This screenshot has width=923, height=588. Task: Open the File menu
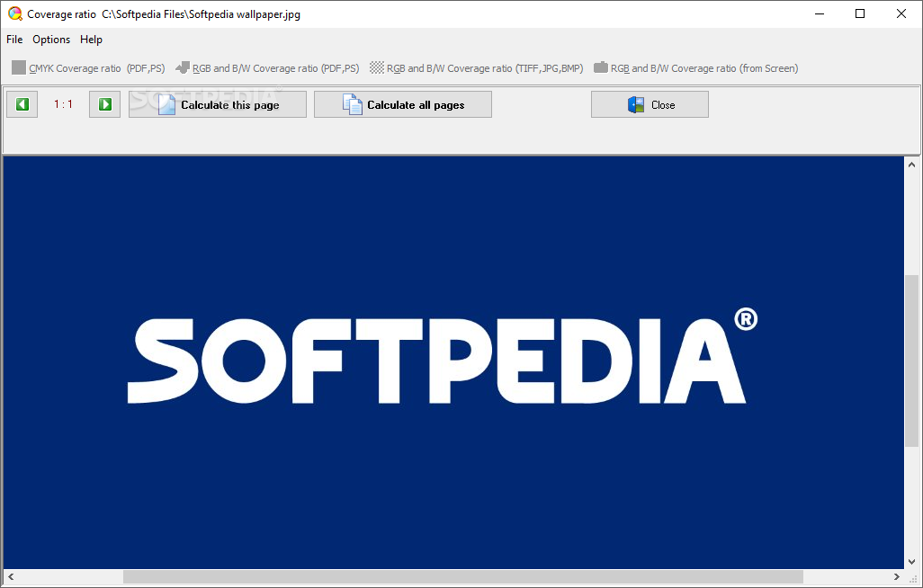click(14, 40)
